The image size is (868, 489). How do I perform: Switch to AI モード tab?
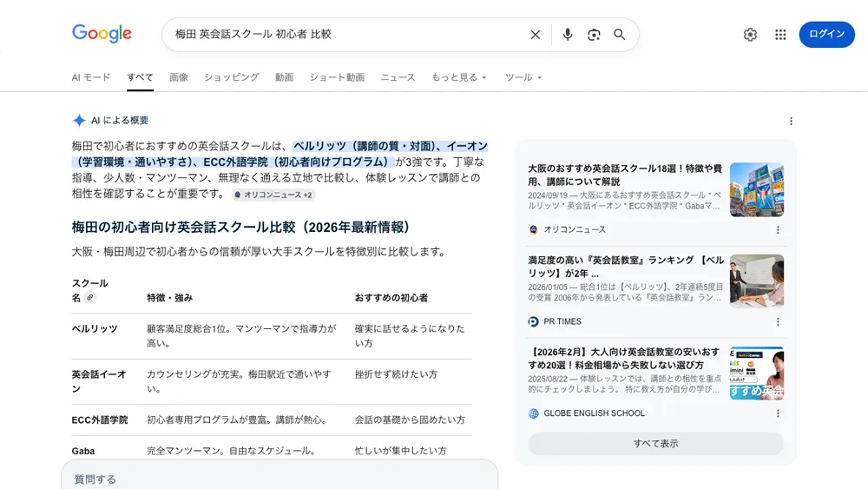tap(91, 77)
